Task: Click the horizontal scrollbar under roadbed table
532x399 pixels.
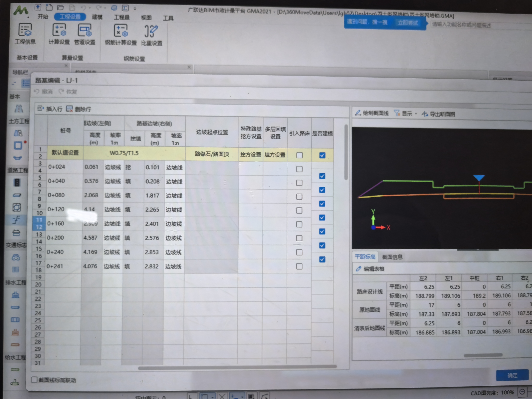Action: (x=237, y=367)
